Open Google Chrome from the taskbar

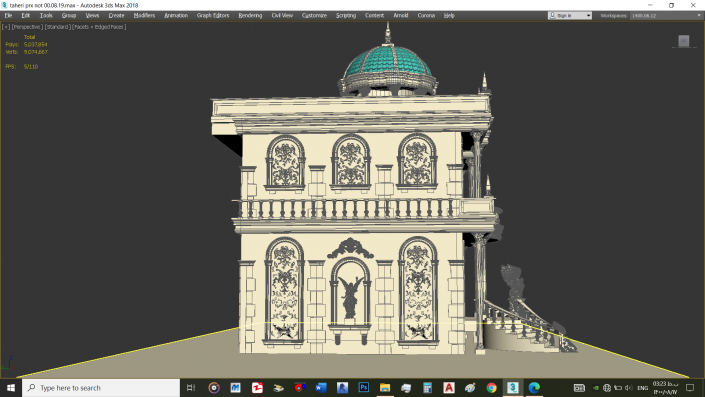pos(491,388)
